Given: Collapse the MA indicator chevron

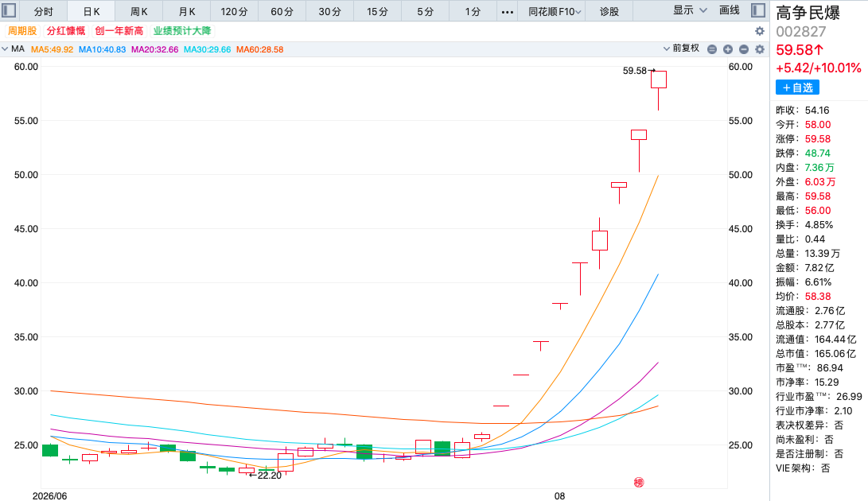Looking at the screenshot, I should 5,49.
